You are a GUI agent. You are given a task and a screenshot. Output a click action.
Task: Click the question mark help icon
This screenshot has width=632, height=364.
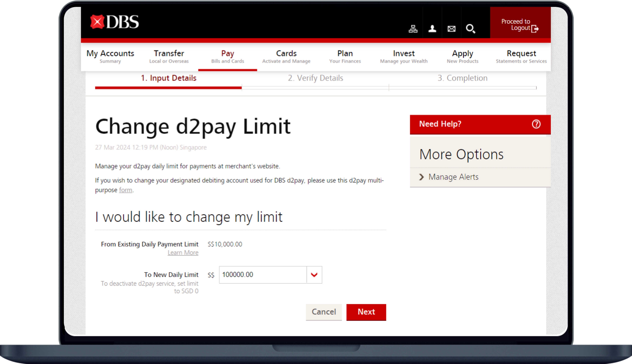pyautogui.click(x=536, y=124)
